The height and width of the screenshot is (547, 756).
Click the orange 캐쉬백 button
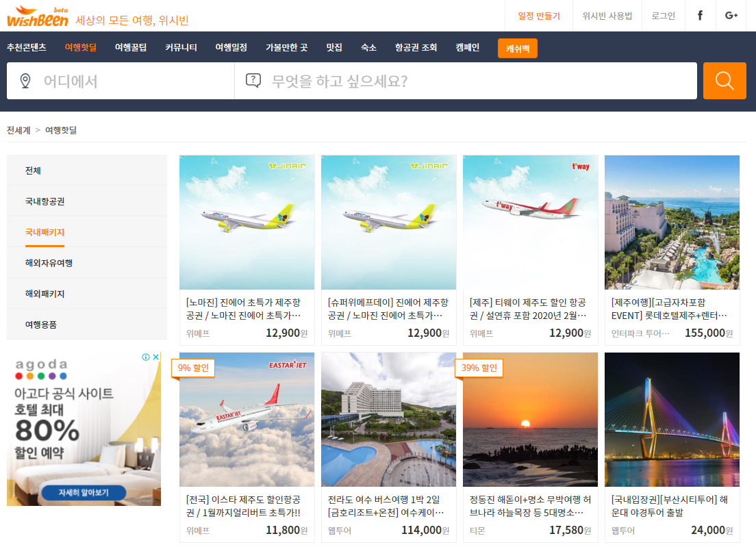point(517,48)
